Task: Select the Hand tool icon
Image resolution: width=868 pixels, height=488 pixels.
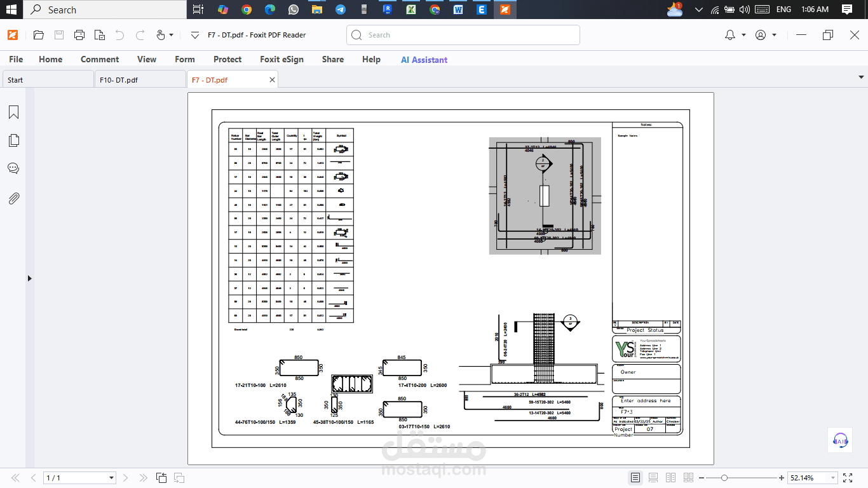Action: 160,35
